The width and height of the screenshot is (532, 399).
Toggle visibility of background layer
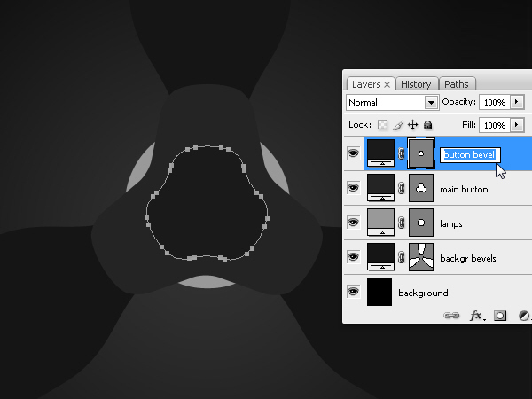tap(353, 292)
